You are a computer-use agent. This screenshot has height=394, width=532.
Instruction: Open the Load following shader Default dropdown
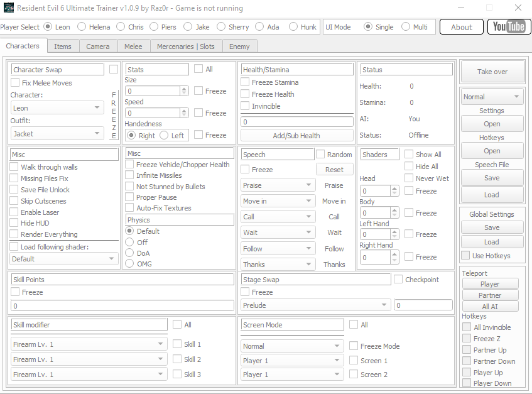[x=64, y=259]
